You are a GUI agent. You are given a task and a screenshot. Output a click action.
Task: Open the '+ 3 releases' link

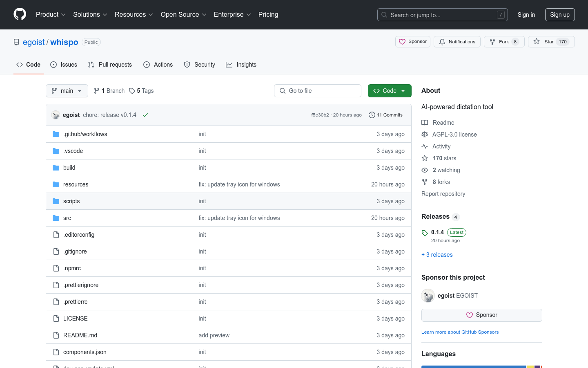(437, 255)
